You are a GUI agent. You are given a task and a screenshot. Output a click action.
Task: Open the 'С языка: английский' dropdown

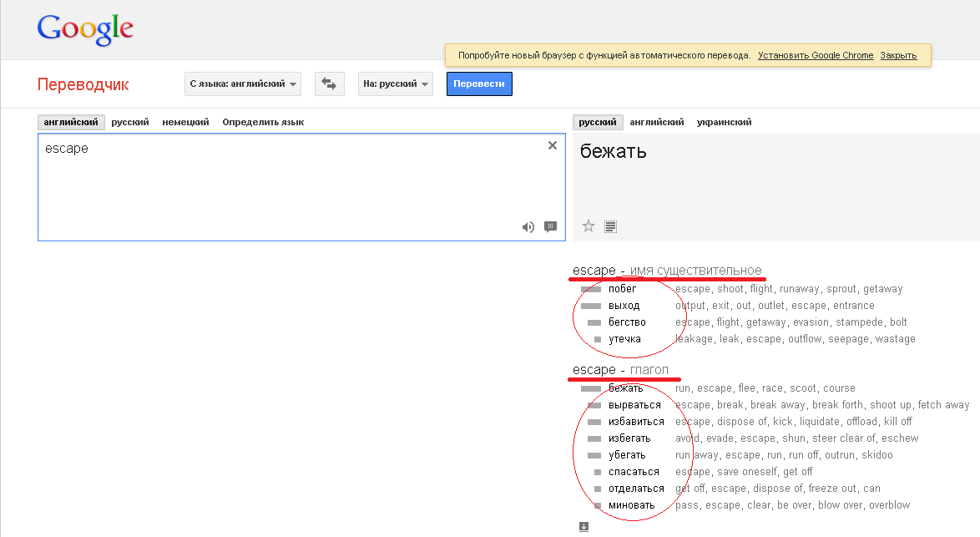(243, 84)
